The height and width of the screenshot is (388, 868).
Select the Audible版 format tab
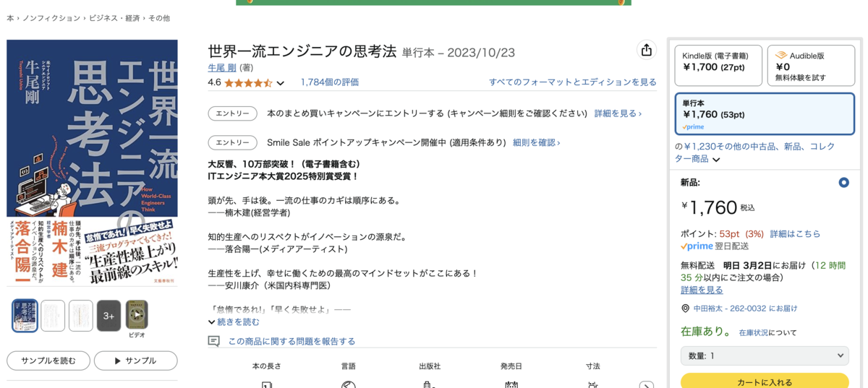811,65
